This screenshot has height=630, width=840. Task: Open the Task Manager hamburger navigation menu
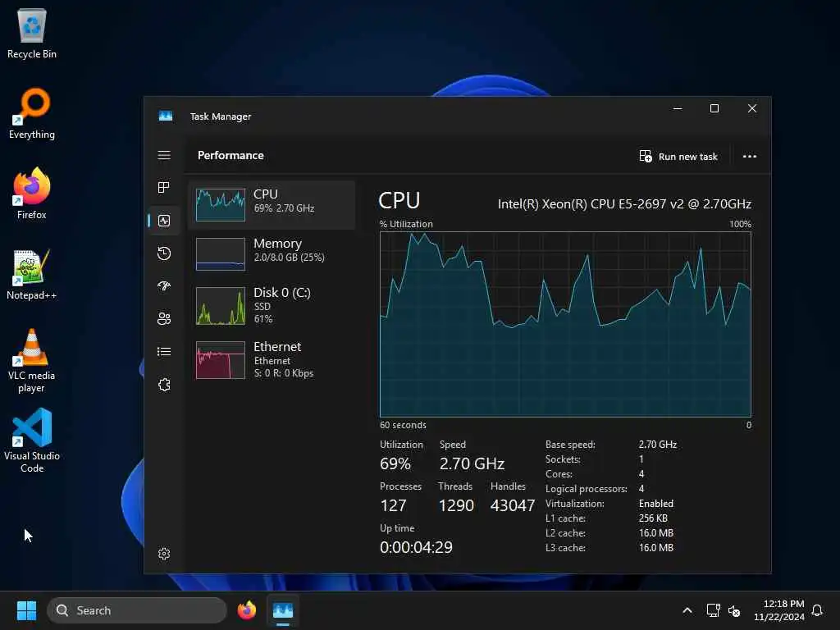[164, 155]
